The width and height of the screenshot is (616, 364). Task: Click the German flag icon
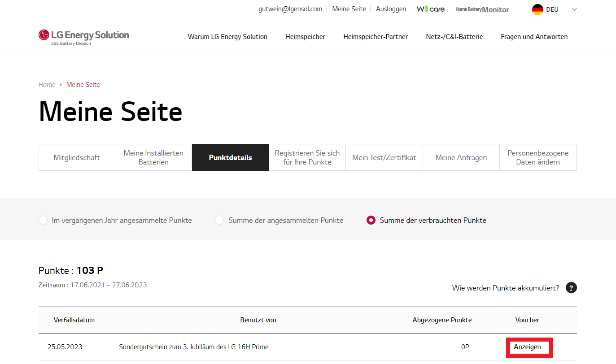coord(537,9)
